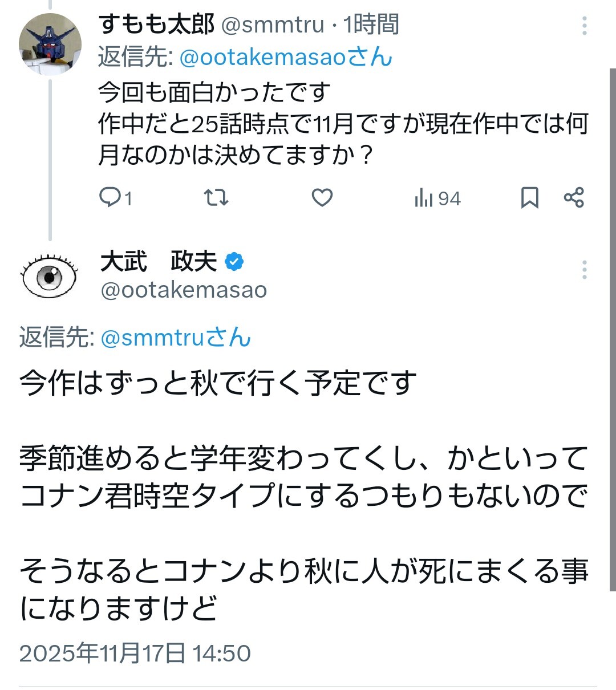
Task: Open 大武 政夫's eye avatar
Action: [x=49, y=275]
